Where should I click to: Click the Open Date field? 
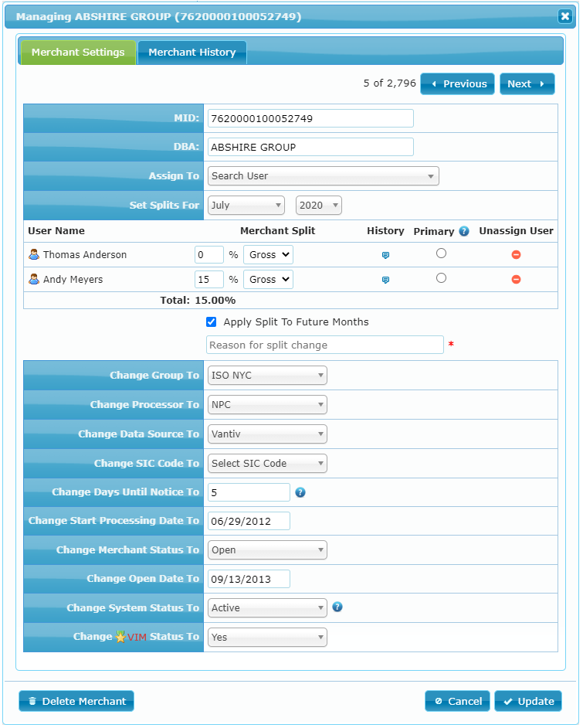[249, 580]
